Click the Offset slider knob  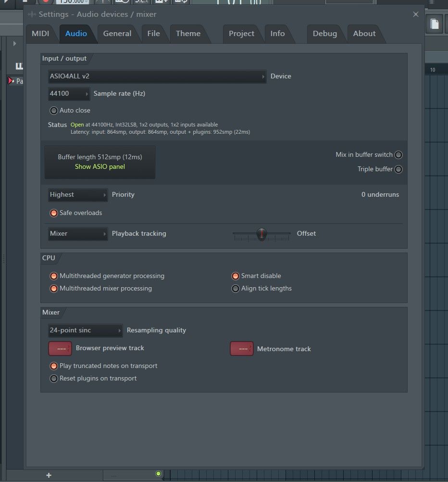(x=261, y=234)
